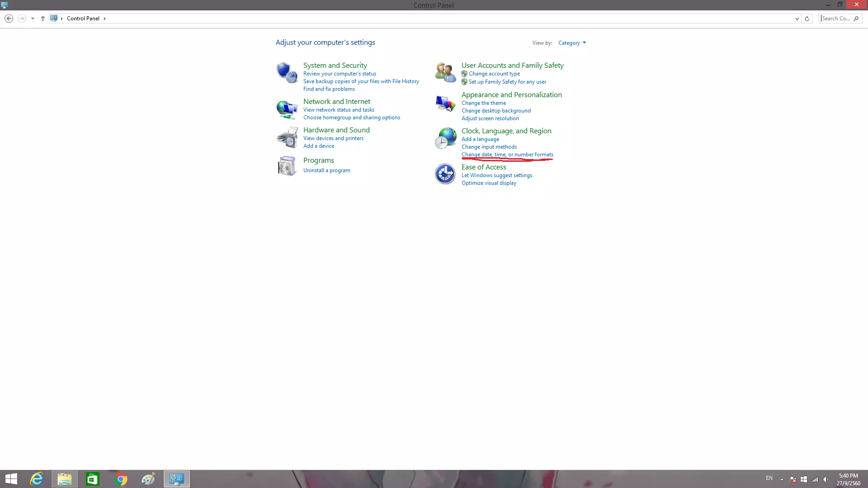Click the System and Security shield icon
Image resolution: width=868 pixels, height=488 pixels.
pos(287,72)
